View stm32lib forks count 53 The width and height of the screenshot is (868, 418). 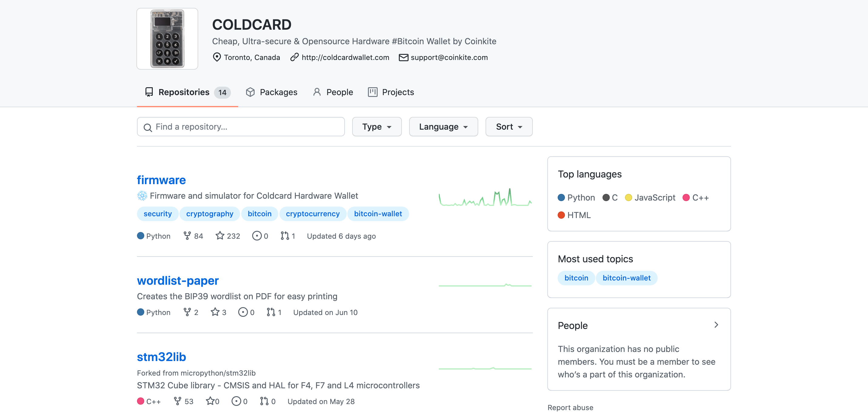coord(183,402)
